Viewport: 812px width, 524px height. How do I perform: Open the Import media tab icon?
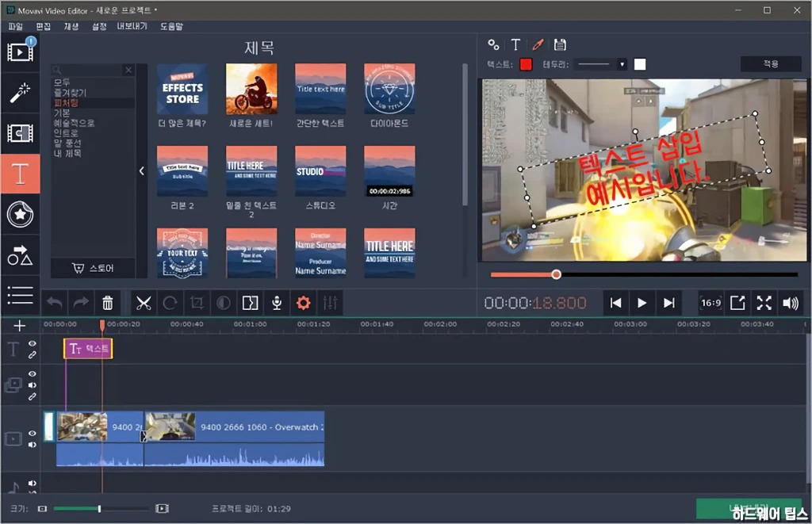click(20, 52)
